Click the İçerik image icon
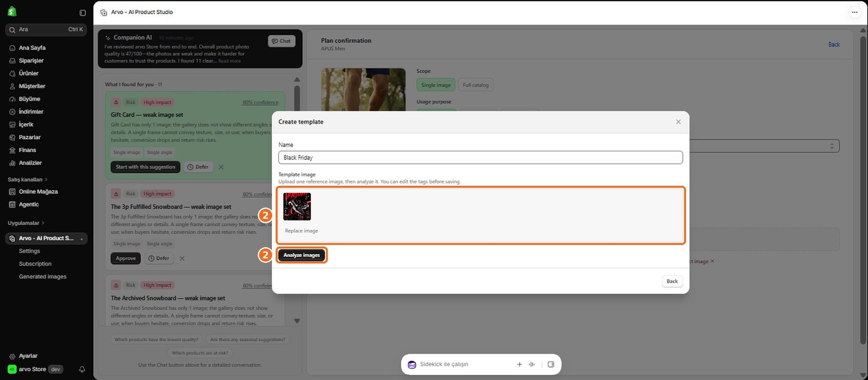The height and width of the screenshot is (380, 868). click(12, 125)
